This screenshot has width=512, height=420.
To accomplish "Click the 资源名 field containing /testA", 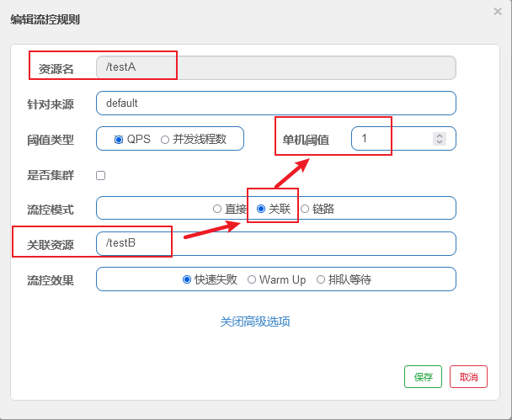I will tap(275, 67).
